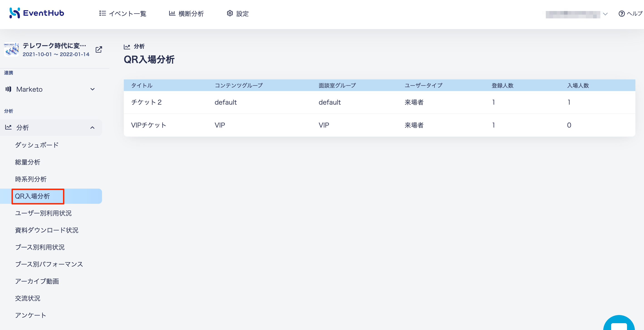Viewport: 644px width, 330px height.
Task: Open ブース別パフォーマンス in the sidebar
Action: pos(49,264)
